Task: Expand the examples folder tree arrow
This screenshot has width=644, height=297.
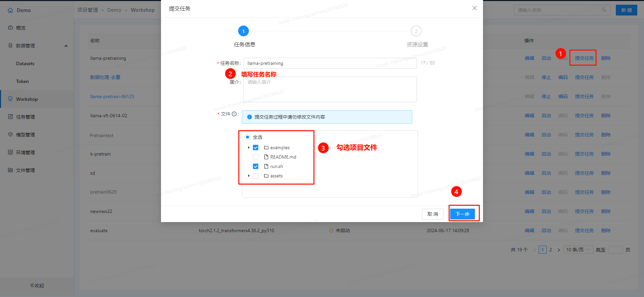Action: [249, 147]
